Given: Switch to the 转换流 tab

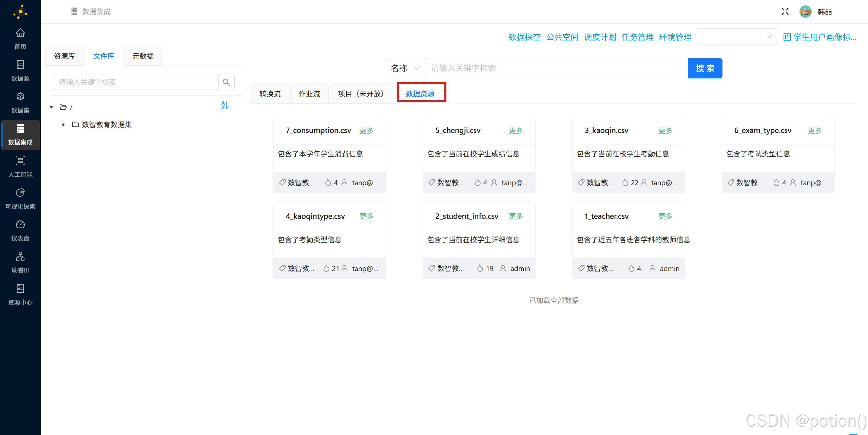Looking at the screenshot, I should tap(270, 94).
